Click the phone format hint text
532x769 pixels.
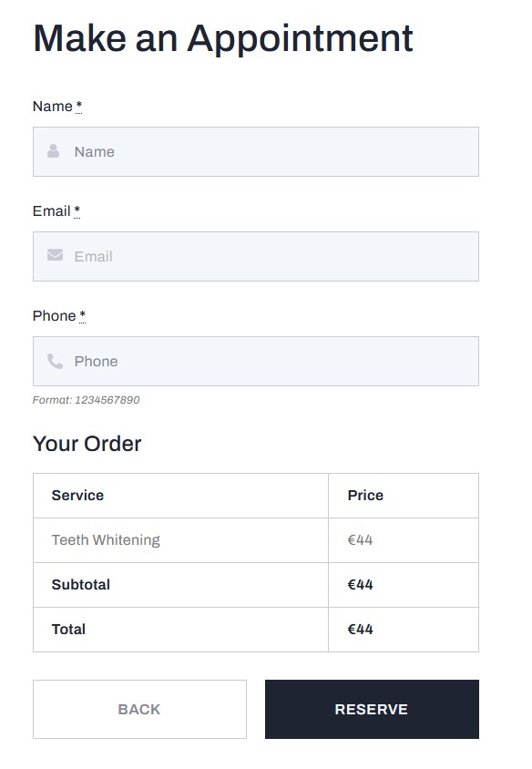[87, 400]
